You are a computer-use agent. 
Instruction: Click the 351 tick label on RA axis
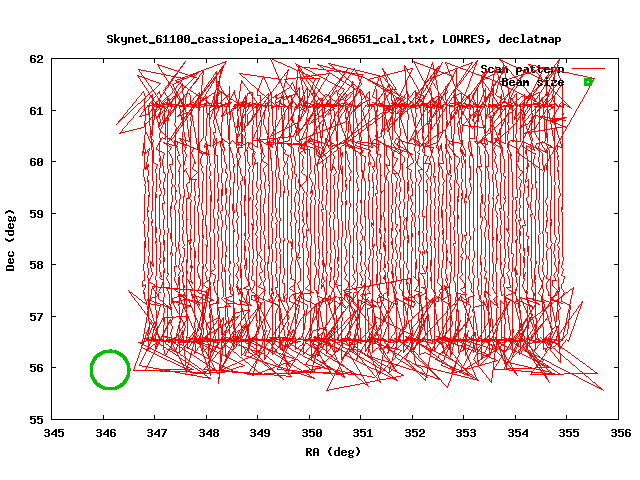(363, 434)
